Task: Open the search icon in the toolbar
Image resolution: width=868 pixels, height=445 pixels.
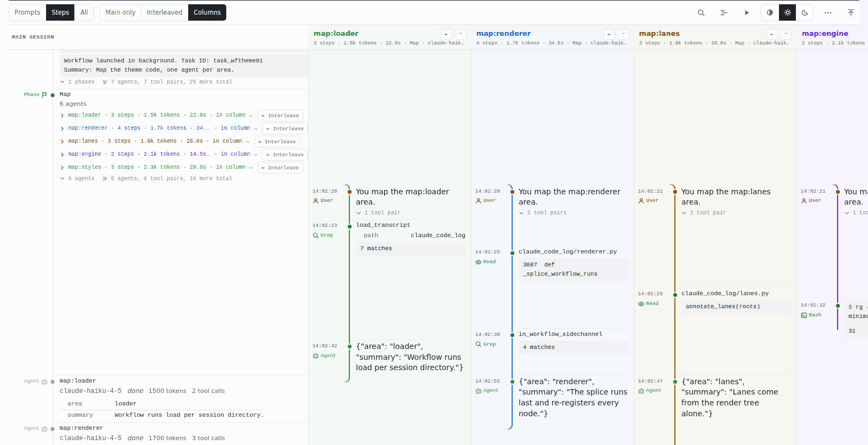Action: tap(701, 12)
